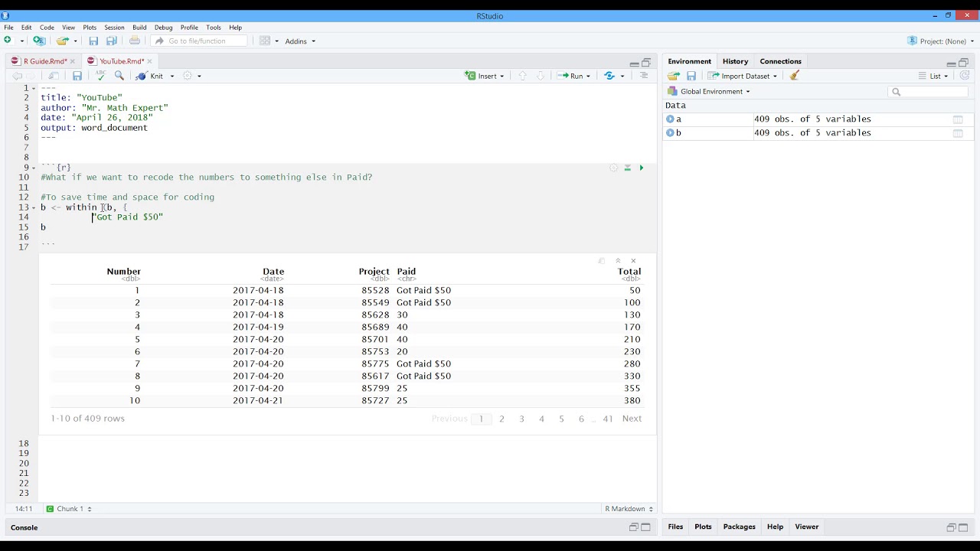Image resolution: width=980 pixels, height=551 pixels.
Task: Go to page 2 of output table
Action: tap(501, 419)
